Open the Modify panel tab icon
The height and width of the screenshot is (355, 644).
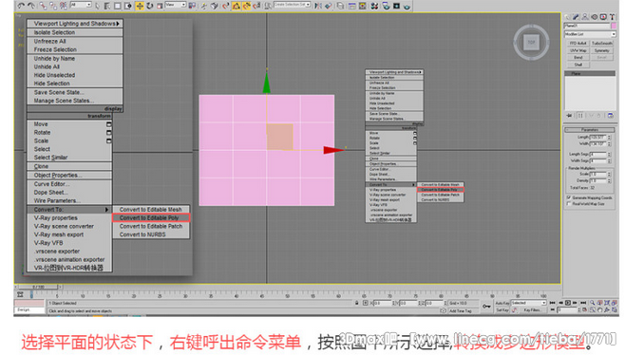[576, 17]
